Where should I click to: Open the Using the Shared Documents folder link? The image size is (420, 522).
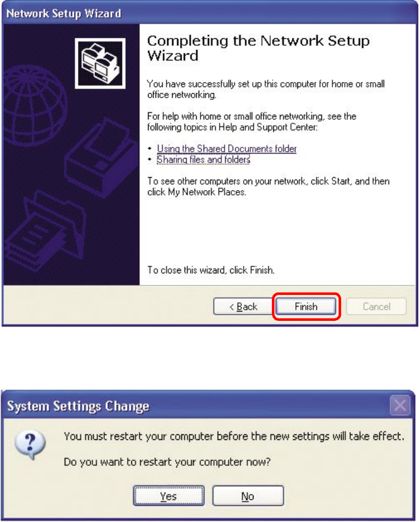tap(226, 149)
